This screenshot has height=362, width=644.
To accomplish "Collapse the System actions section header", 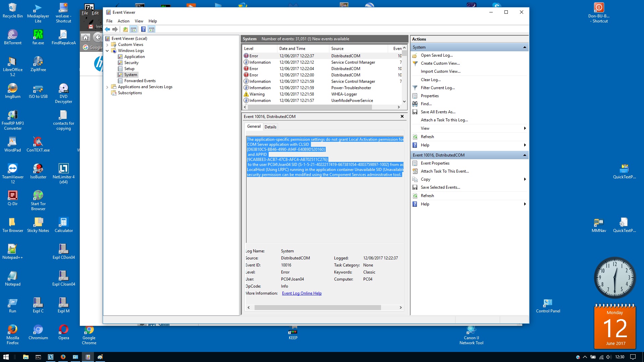I will coord(525,47).
